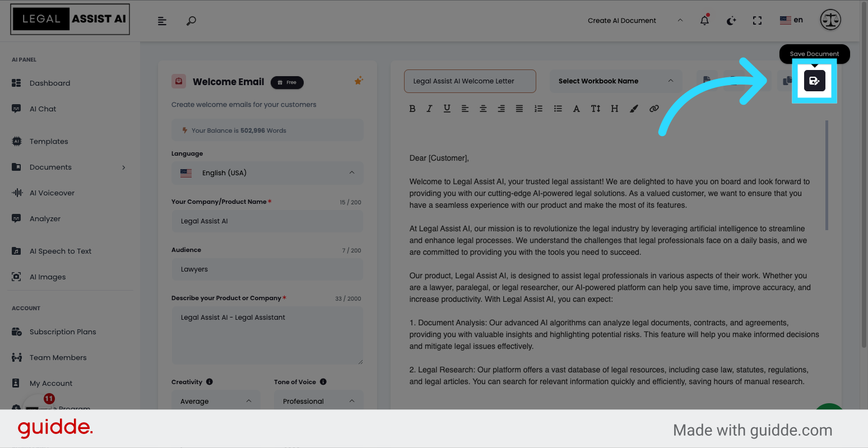
Task: Toggle dark mode moon icon
Action: 731,21
